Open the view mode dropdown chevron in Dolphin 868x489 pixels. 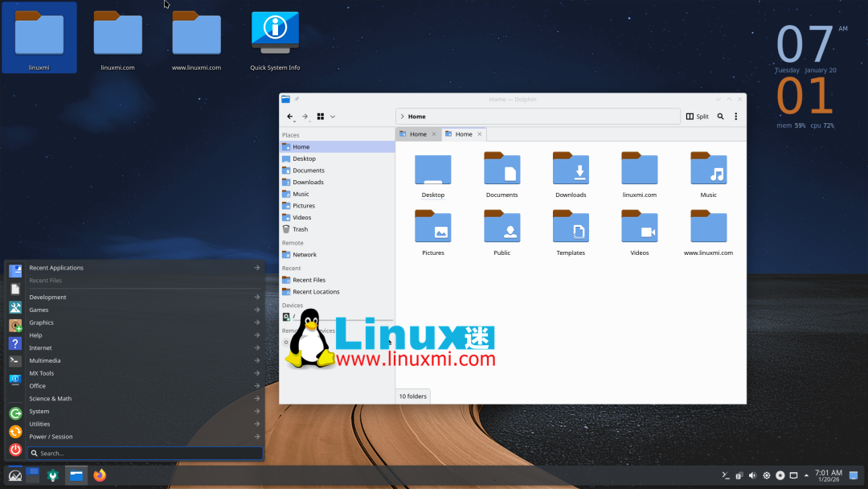(333, 117)
